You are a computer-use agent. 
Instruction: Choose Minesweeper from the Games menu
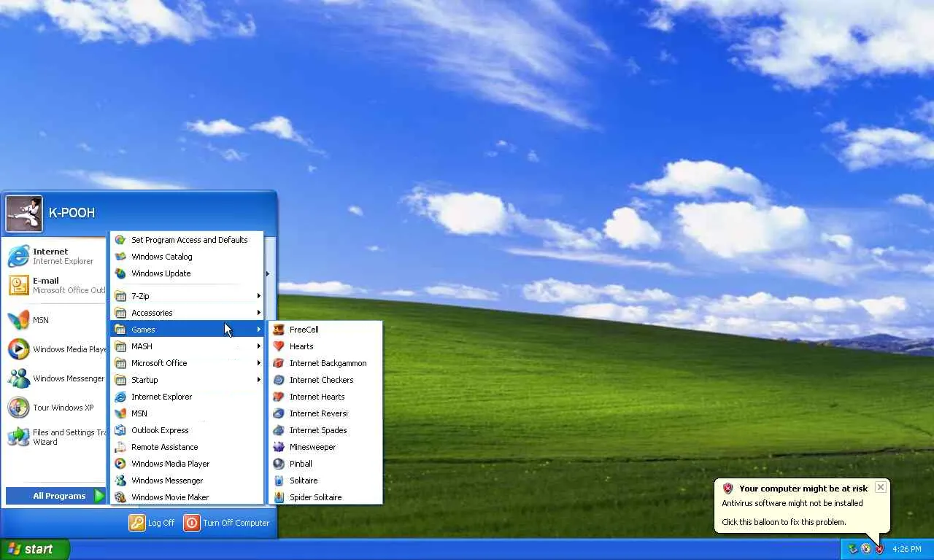[326, 447]
